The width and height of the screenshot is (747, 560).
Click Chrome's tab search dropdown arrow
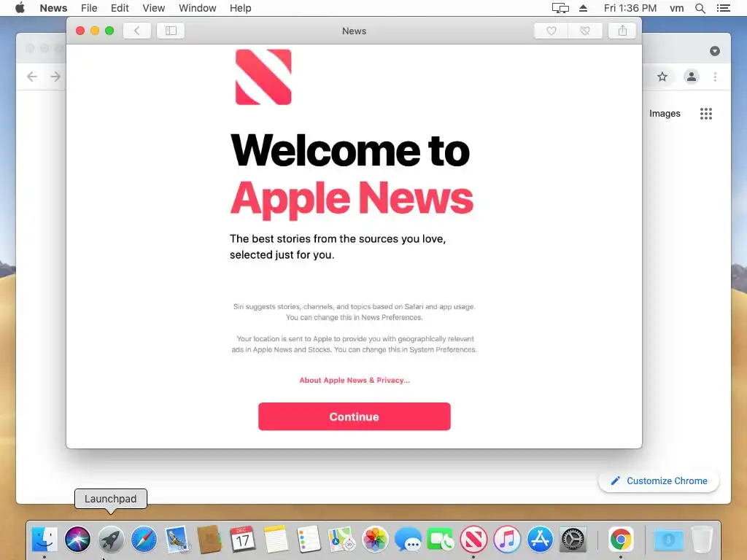pos(715,51)
